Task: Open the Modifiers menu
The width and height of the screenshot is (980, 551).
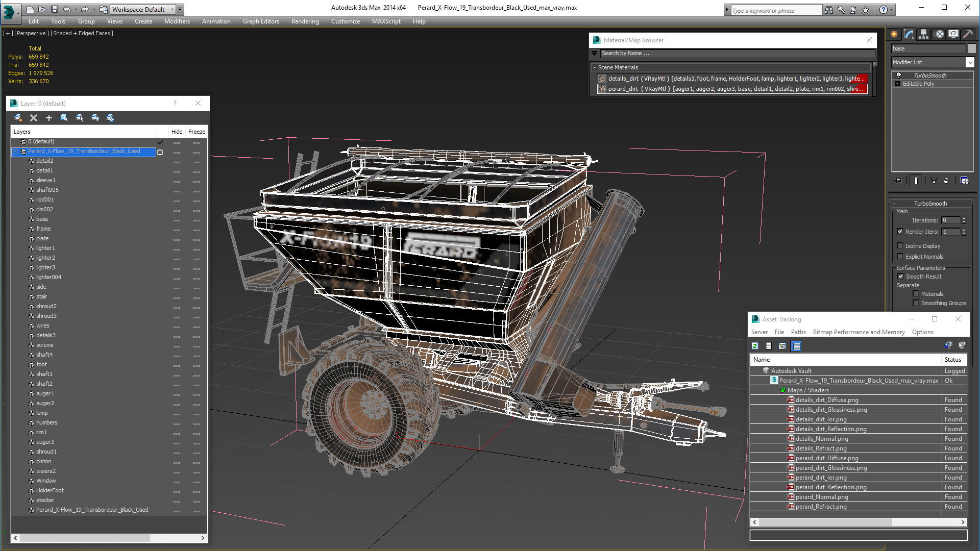Action: click(177, 21)
